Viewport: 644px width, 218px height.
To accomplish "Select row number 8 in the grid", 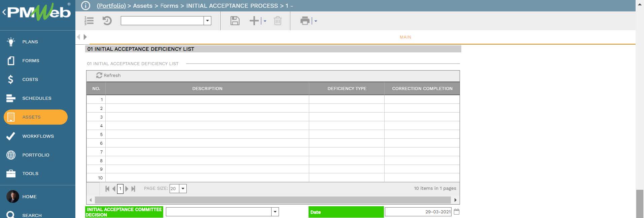I will 96,161.
